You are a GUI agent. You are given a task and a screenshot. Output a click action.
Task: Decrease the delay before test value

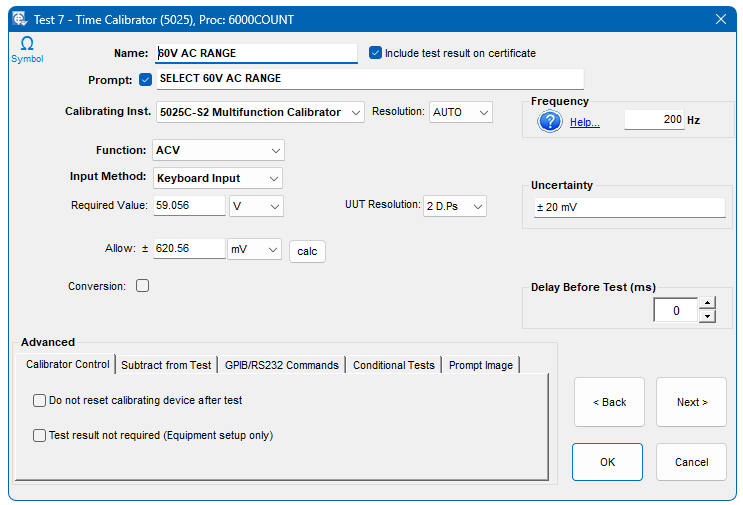pyautogui.click(x=707, y=317)
